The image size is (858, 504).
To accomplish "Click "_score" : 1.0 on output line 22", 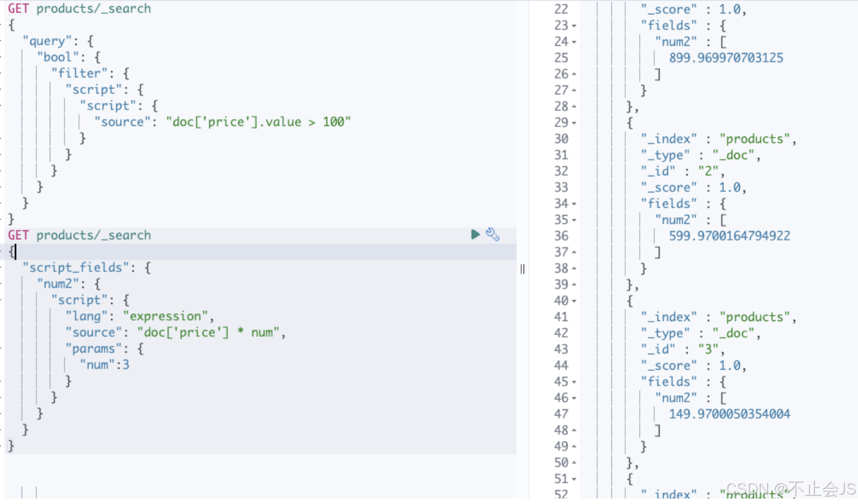I will point(693,9).
